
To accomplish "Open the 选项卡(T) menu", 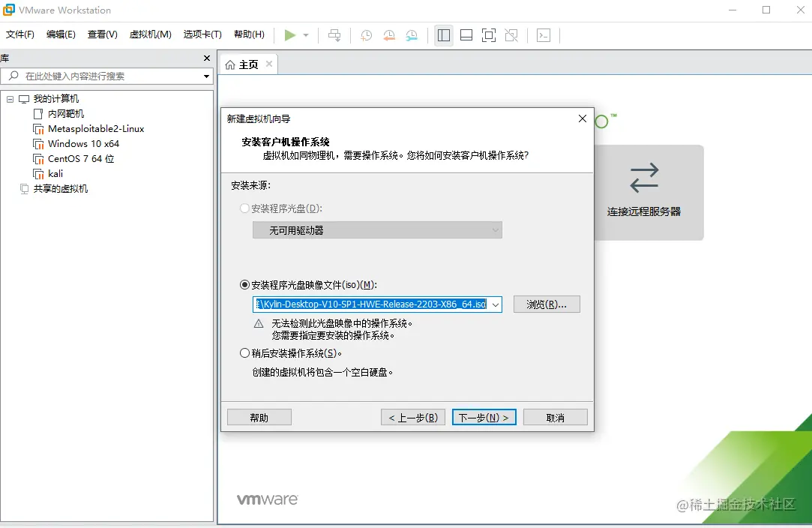I will point(202,34).
